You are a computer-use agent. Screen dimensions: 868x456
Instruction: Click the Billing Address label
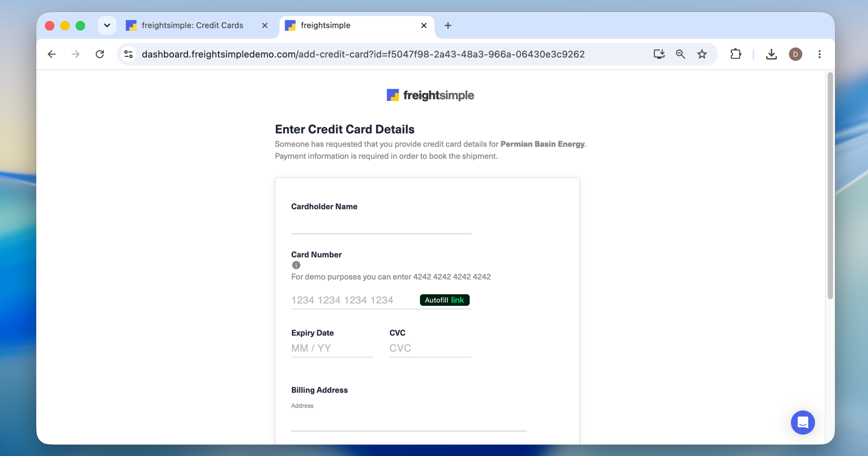tap(319, 390)
